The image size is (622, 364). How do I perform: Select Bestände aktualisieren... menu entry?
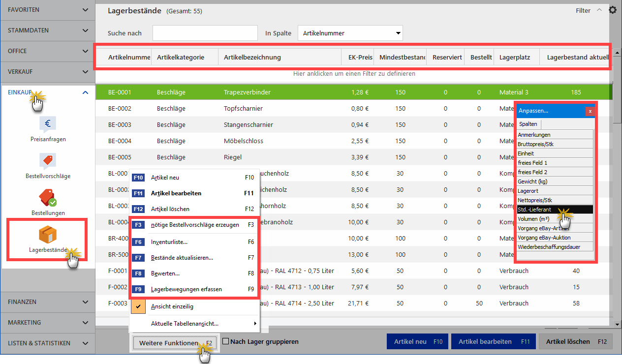pos(194,258)
